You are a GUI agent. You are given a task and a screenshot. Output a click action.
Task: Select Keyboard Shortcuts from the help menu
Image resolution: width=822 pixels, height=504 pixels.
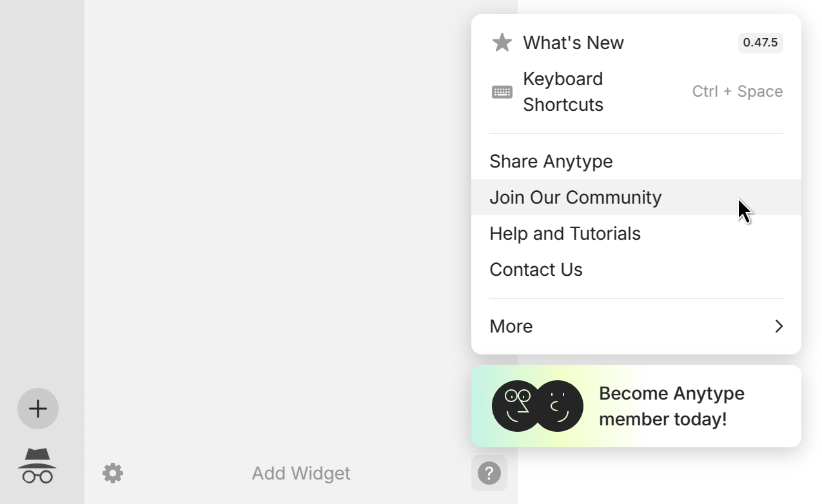coord(563,92)
